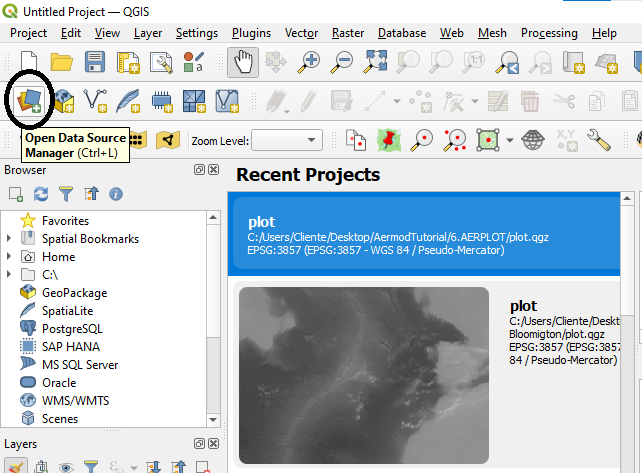
Task: Expand the Spatial Bookmarks tree node
Action: point(9,238)
